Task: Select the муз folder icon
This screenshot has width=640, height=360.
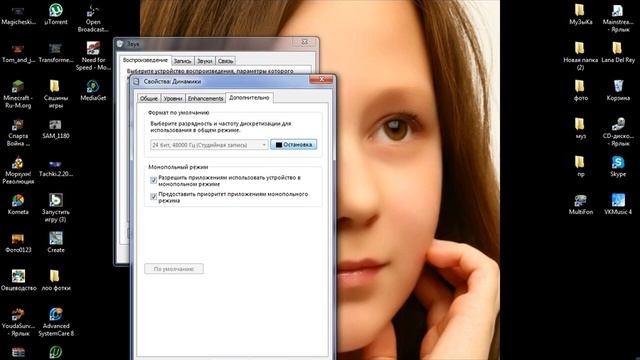Action: [580, 125]
